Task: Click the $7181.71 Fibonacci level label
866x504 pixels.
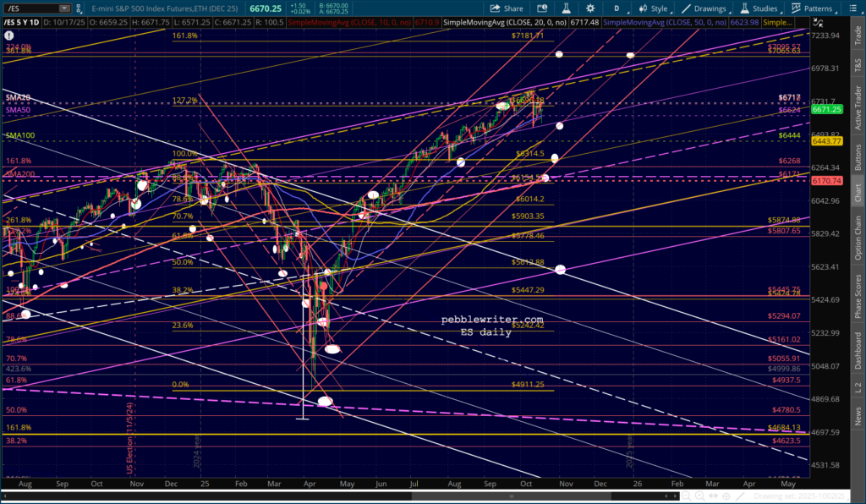Action: [528, 36]
